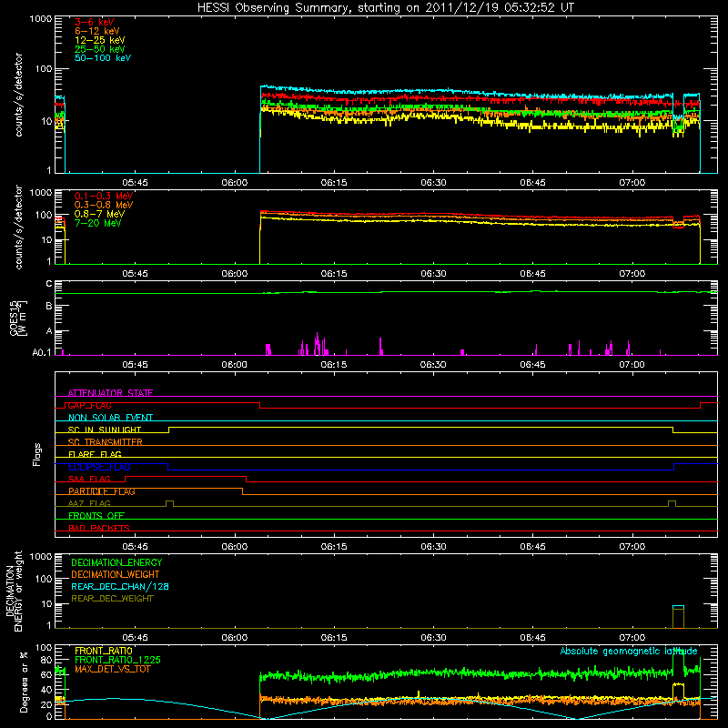Select the ECLIPSE_FLAG label

(x=99, y=467)
